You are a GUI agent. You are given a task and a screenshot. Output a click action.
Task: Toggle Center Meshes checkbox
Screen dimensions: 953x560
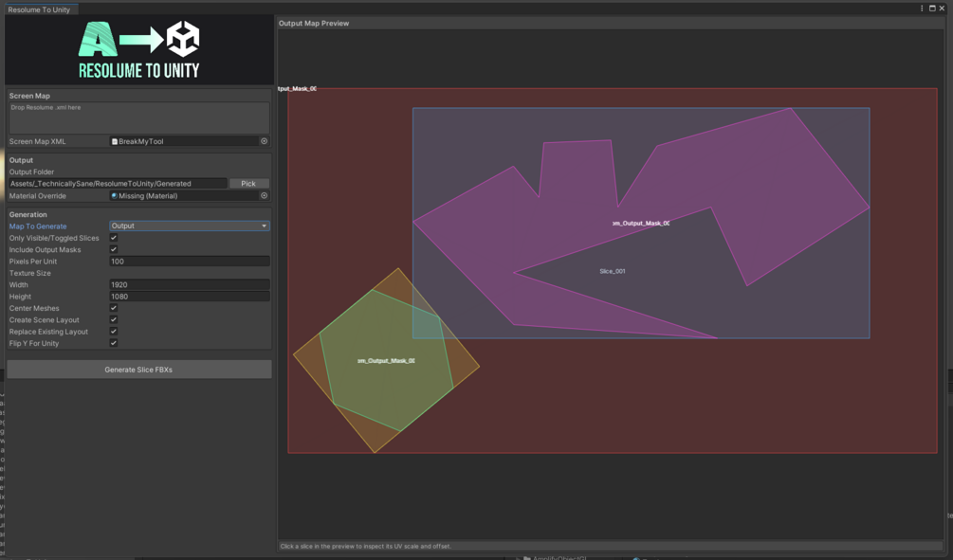click(x=114, y=308)
